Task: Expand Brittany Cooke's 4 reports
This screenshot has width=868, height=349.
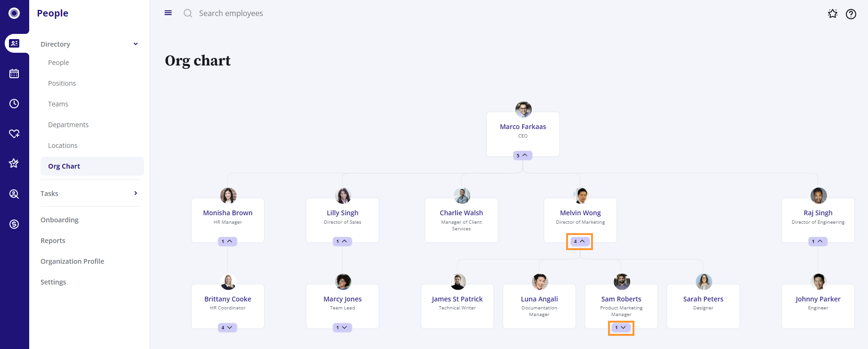Action: pos(227,328)
